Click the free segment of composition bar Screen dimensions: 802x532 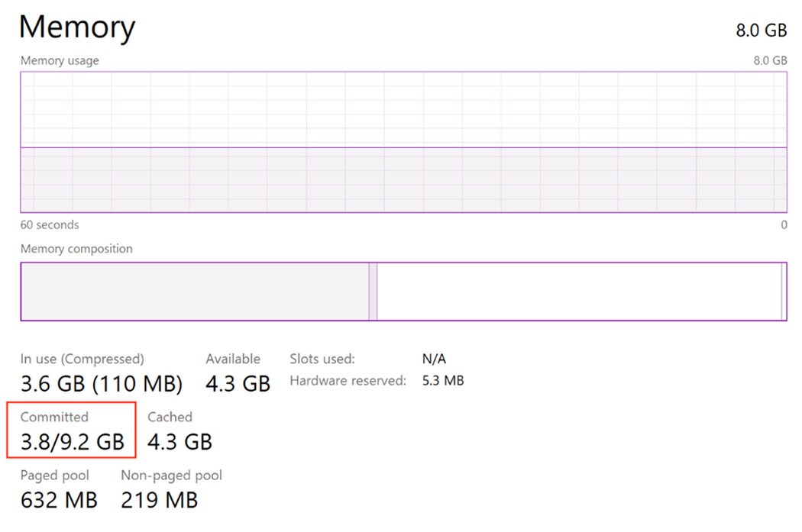(x=580, y=291)
